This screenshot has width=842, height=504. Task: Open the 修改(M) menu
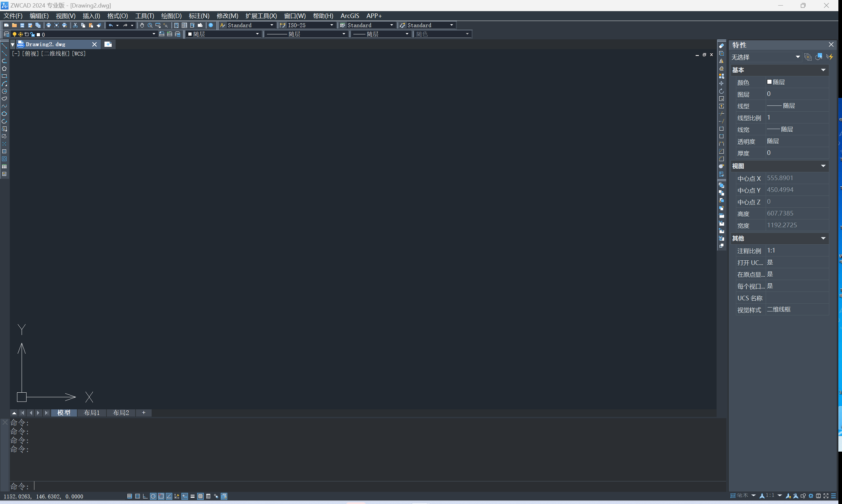pyautogui.click(x=227, y=16)
